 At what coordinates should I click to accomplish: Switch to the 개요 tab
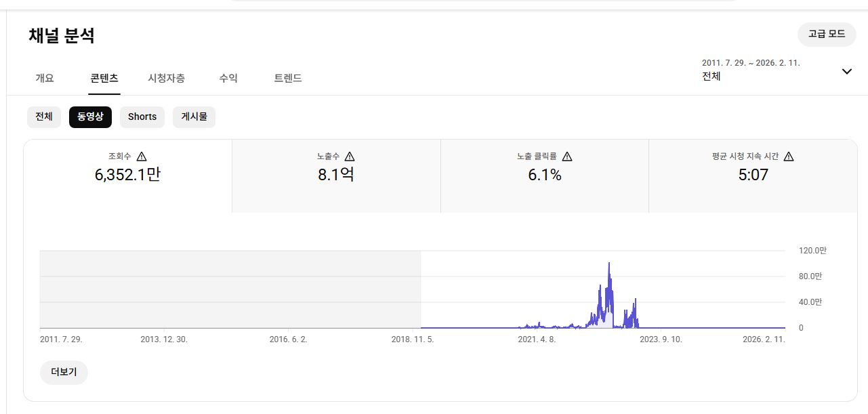45,78
